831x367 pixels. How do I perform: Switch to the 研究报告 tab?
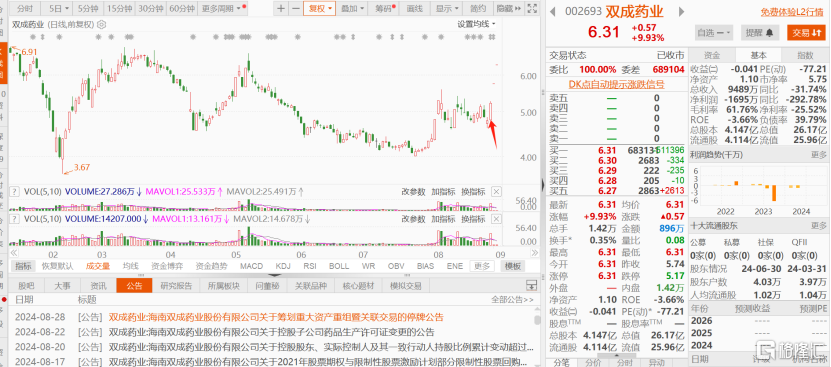[x=176, y=286]
